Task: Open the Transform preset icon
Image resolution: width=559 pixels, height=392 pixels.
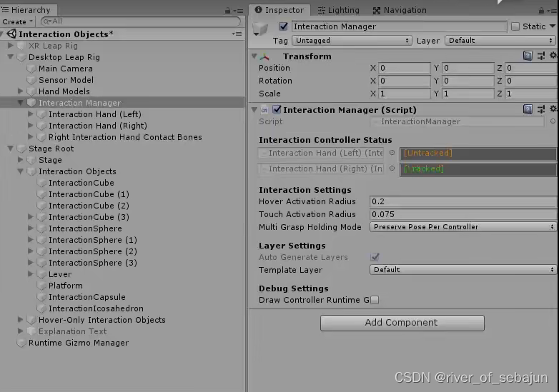Action: click(x=541, y=56)
